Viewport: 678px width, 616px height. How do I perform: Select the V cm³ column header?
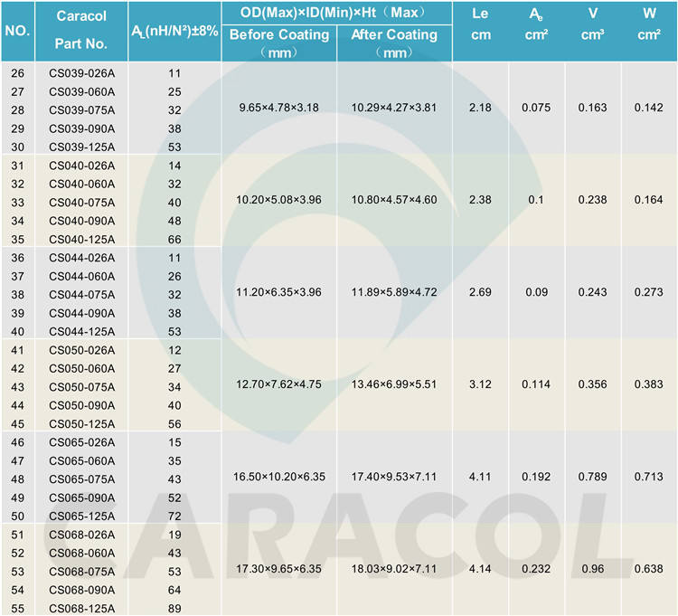(x=593, y=24)
